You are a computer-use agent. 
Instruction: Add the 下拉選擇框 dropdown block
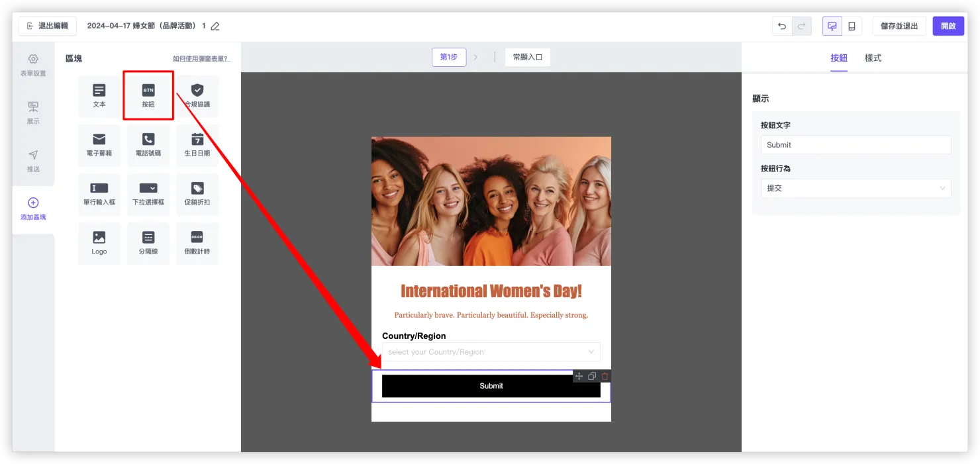(148, 194)
